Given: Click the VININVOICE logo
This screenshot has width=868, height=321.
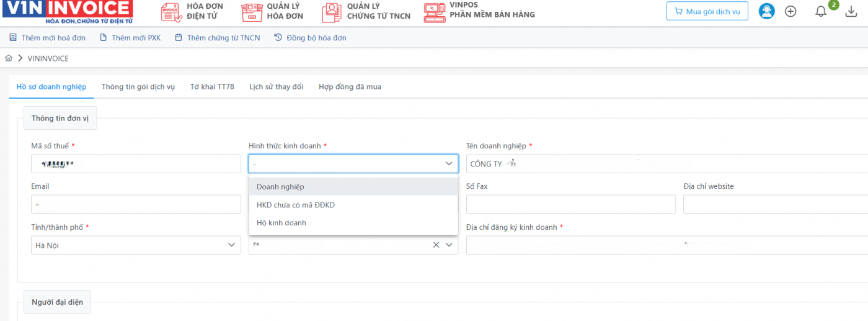Looking at the screenshot, I should click(x=68, y=12).
